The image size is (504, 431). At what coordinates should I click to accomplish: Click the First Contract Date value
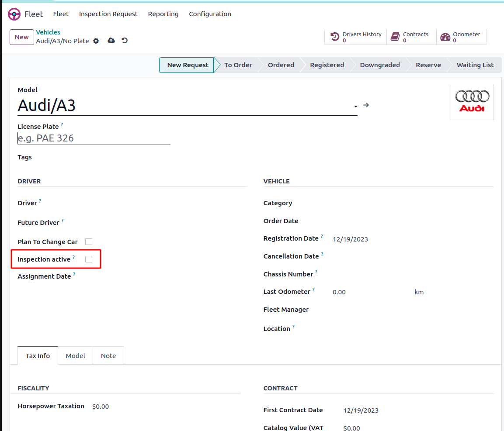tap(361, 410)
